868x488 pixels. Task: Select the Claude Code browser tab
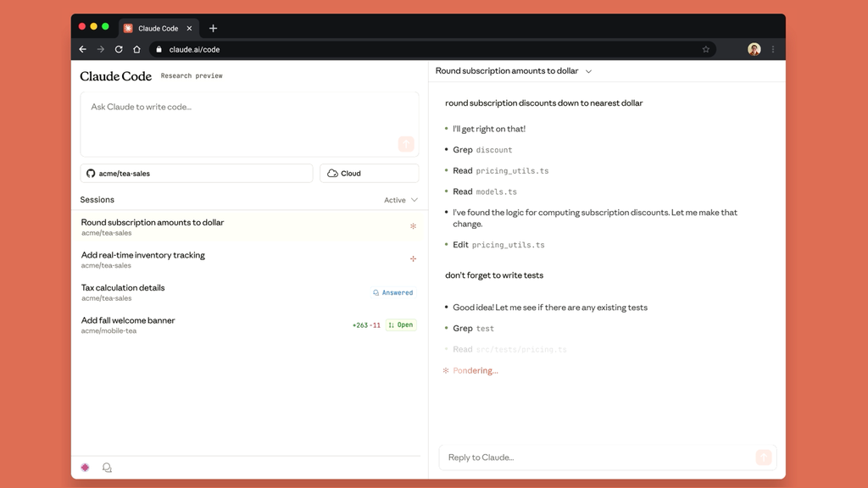click(158, 27)
